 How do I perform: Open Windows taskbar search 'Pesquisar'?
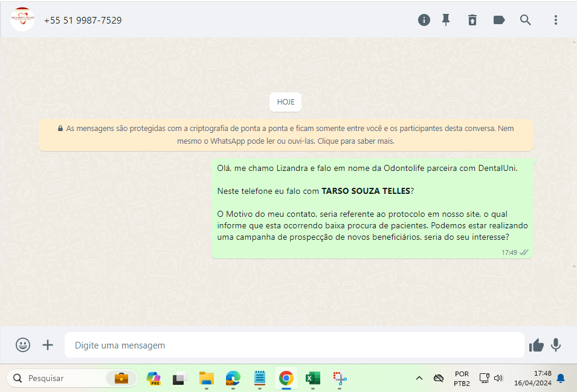point(72,378)
